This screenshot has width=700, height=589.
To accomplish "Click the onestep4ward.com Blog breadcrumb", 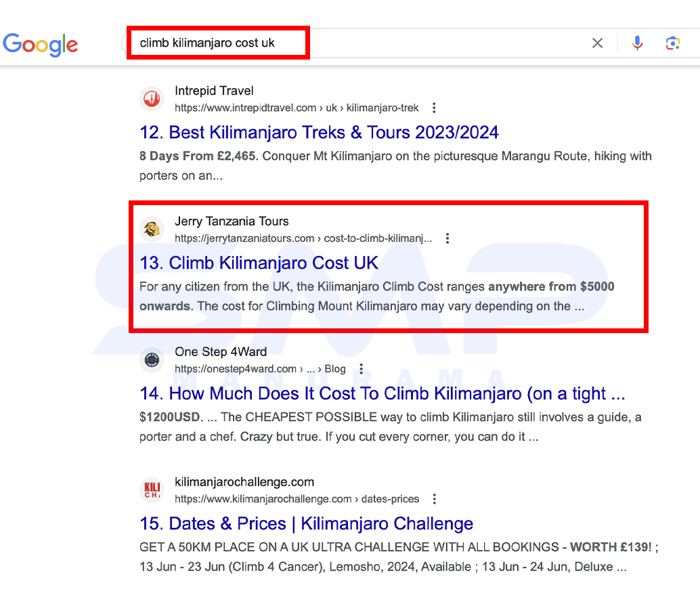I will click(x=260, y=369).
